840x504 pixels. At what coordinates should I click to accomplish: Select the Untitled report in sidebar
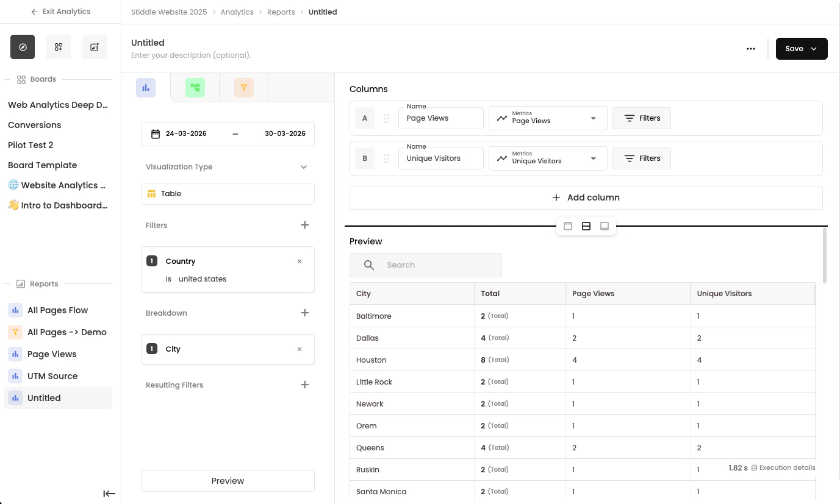[x=58, y=398]
